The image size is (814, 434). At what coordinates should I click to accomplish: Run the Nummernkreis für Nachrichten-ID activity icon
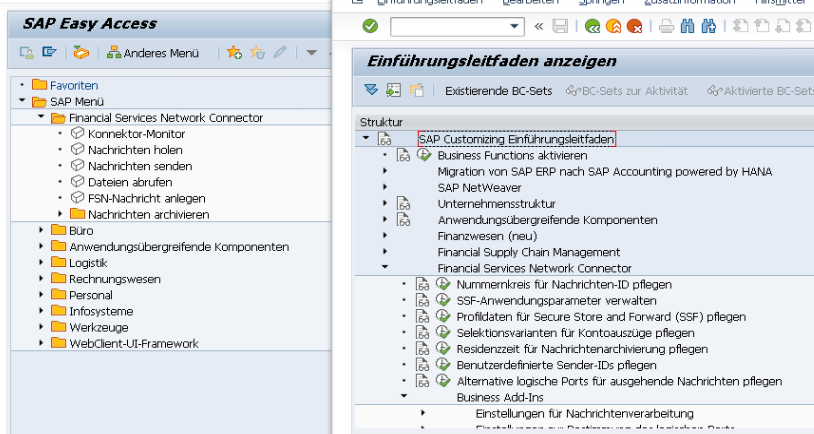coord(443,284)
